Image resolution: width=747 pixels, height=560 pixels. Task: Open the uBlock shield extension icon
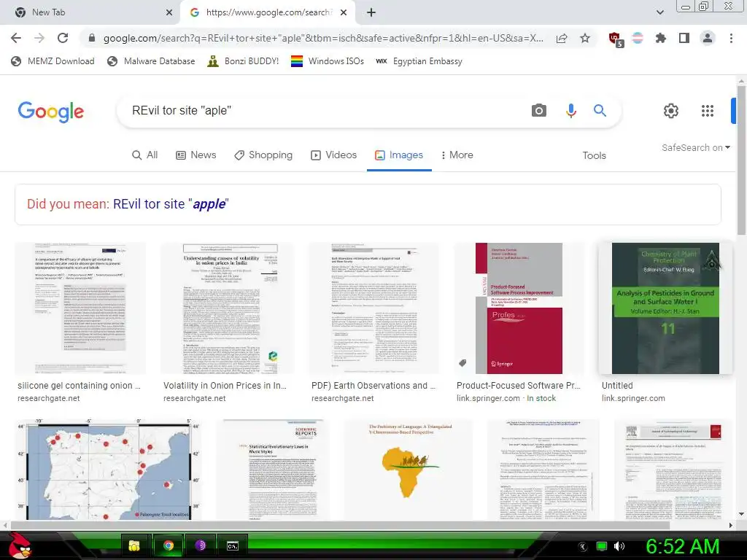616,39
